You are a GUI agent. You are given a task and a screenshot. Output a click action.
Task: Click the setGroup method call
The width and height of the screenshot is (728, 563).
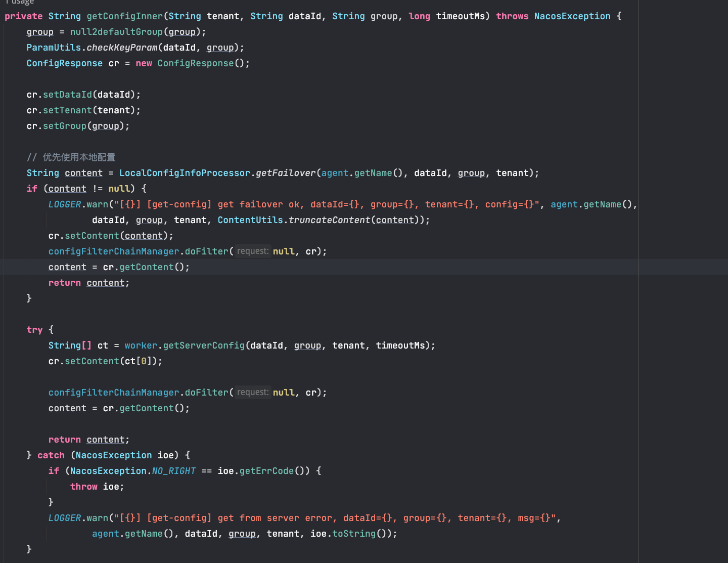click(x=65, y=126)
